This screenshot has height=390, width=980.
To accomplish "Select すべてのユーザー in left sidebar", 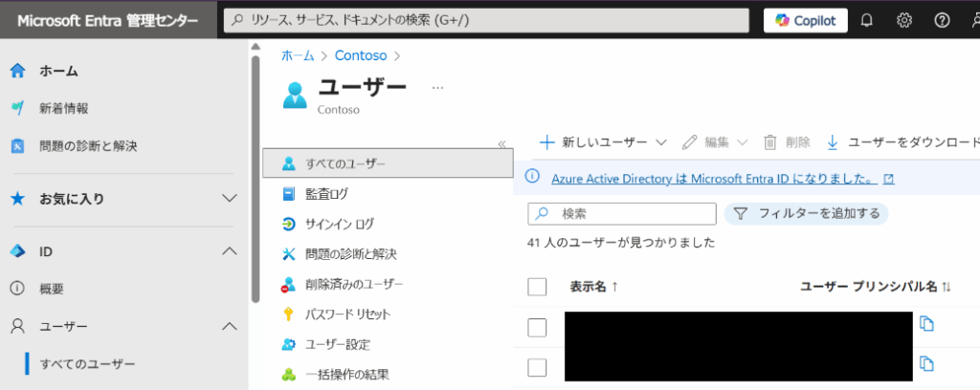I will click(87, 364).
